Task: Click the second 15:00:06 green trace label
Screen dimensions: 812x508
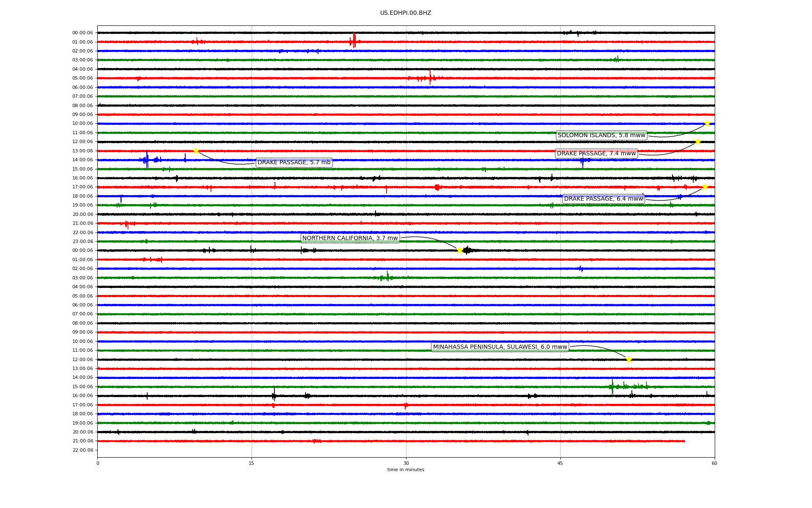Action: click(x=82, y=387)
